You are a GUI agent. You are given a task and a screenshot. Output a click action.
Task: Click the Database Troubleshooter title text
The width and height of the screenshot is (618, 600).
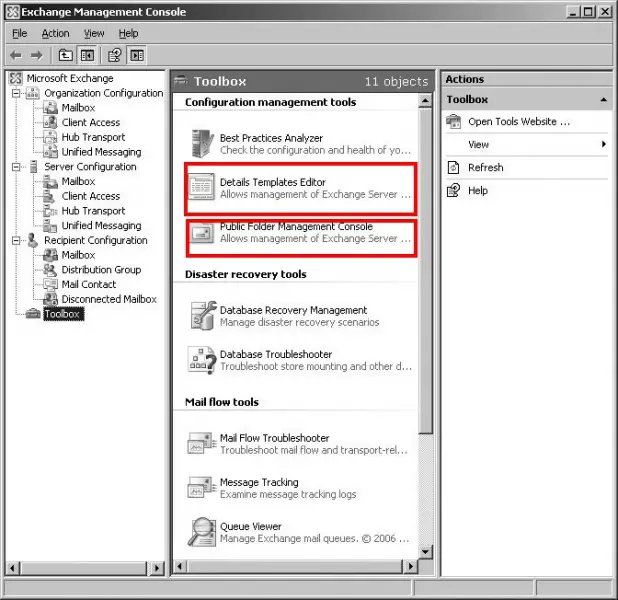(x=276, y=354)
